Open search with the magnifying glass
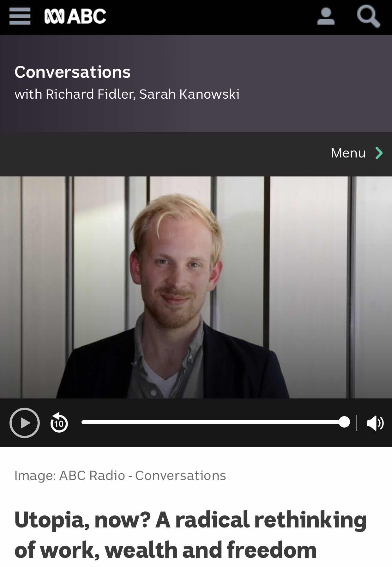Image resolution: width=392 pixels, height=567 pixels. click(368, 17)
